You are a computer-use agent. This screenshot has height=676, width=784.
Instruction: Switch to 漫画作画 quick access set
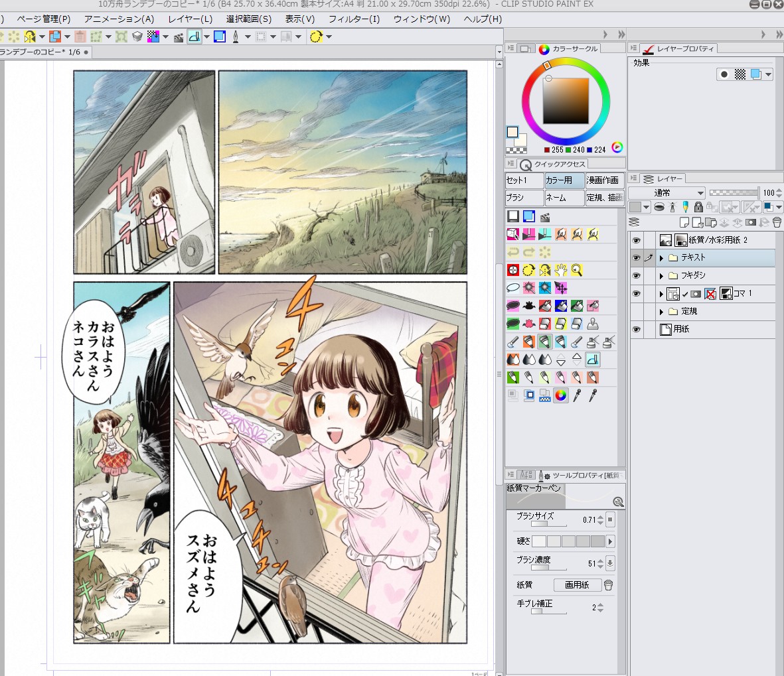605,180
